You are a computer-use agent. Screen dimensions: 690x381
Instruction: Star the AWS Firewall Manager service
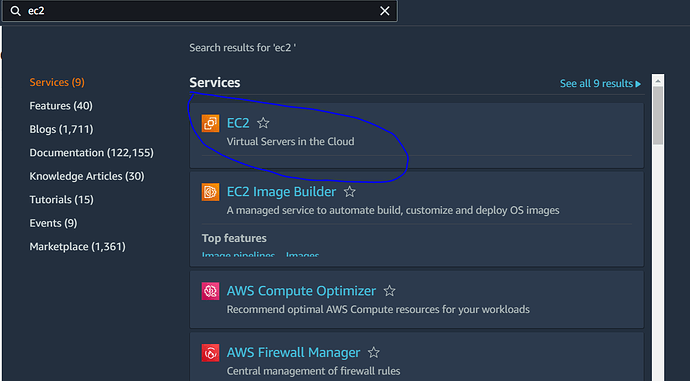click(x=374, y=352)
